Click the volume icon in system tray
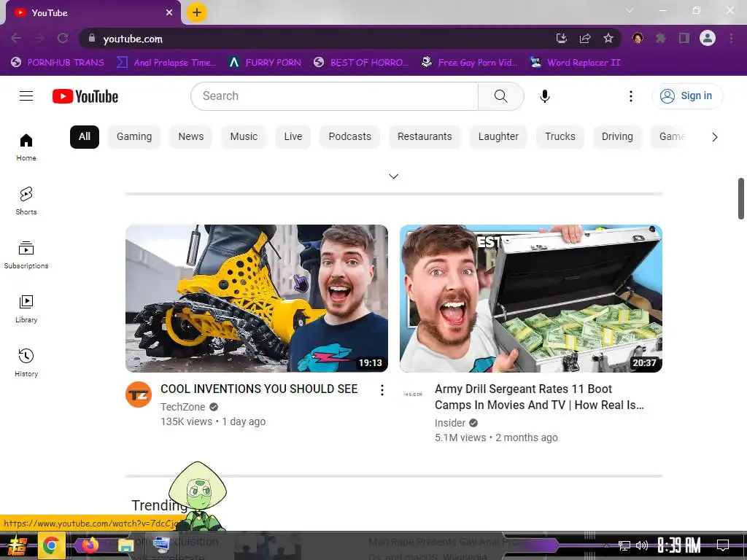747x560 pixels. 642,545
